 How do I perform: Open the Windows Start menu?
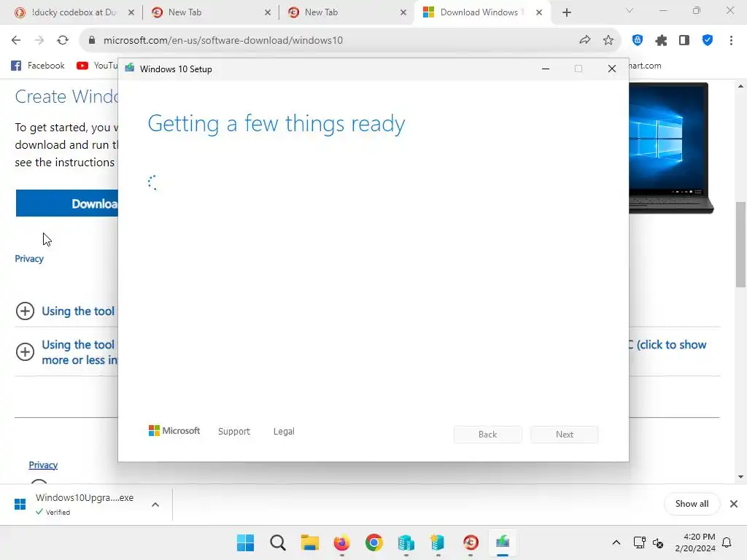tap(245, 542)
